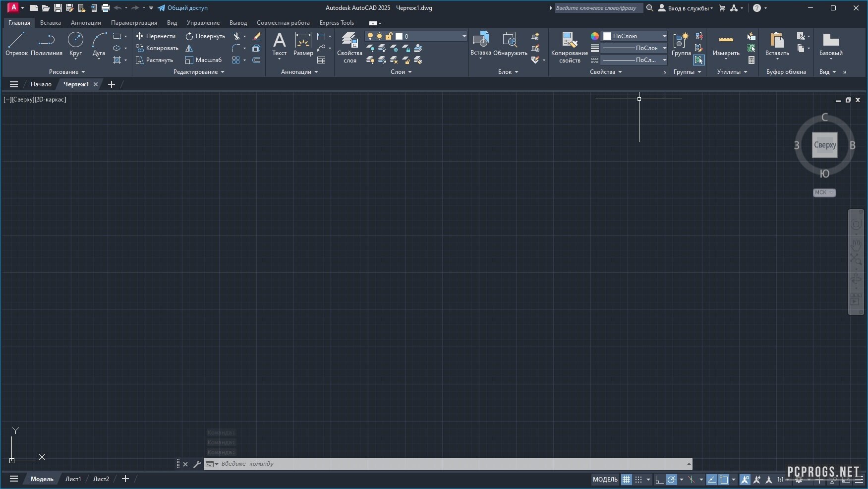The image size is (868, 489).
Task: Open the Лист1 layout tab
Action: tap(73, 479)
